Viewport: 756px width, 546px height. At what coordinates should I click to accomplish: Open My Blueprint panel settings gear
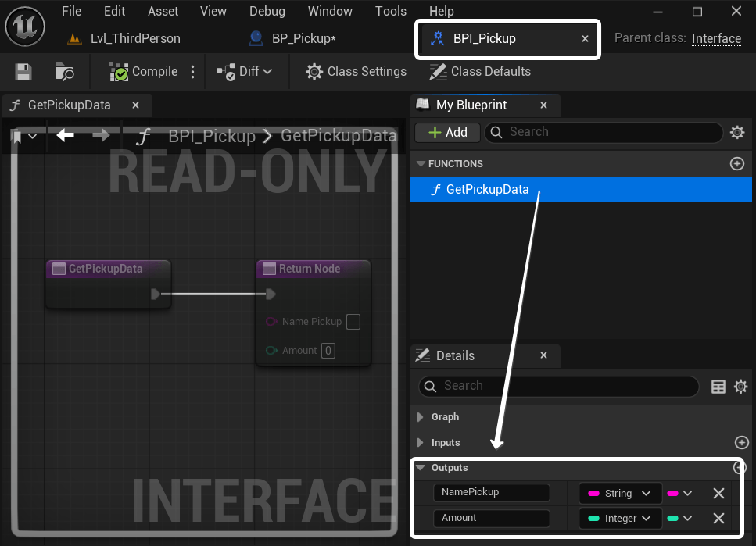point(736,132)
